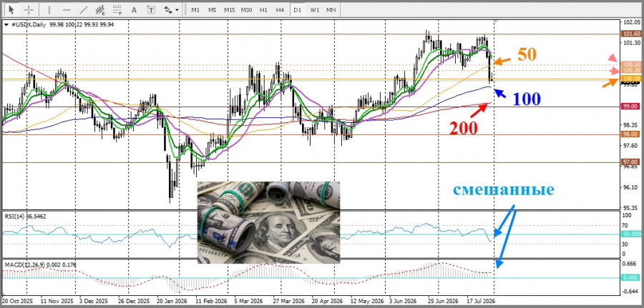Image resolution: width=644 pixels, height=308 pixels.
Task: Choose the horizontal line drawing tool
Action: 67,9
